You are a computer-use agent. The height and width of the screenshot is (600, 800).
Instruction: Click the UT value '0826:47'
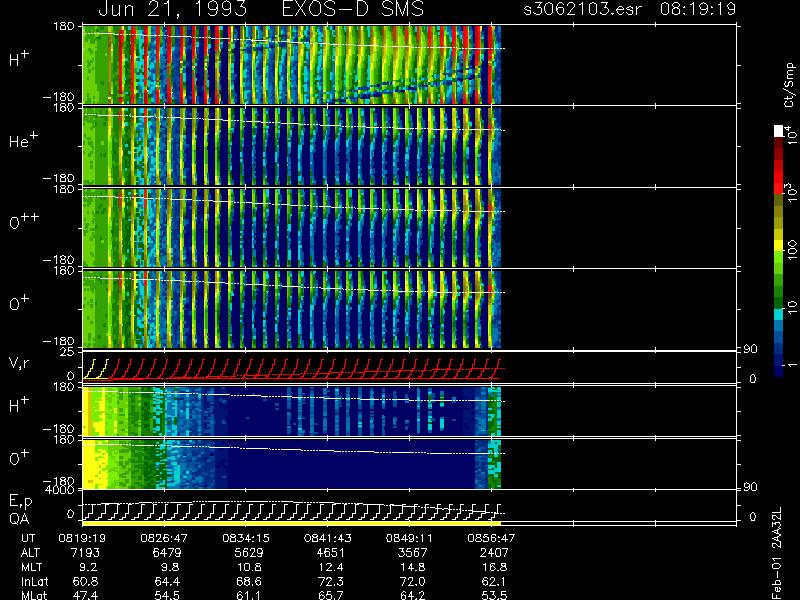pyautogui.click(x=164, y=538)
